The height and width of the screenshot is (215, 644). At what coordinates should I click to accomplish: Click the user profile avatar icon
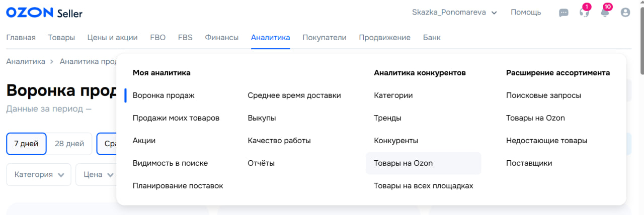pos(625,13)
